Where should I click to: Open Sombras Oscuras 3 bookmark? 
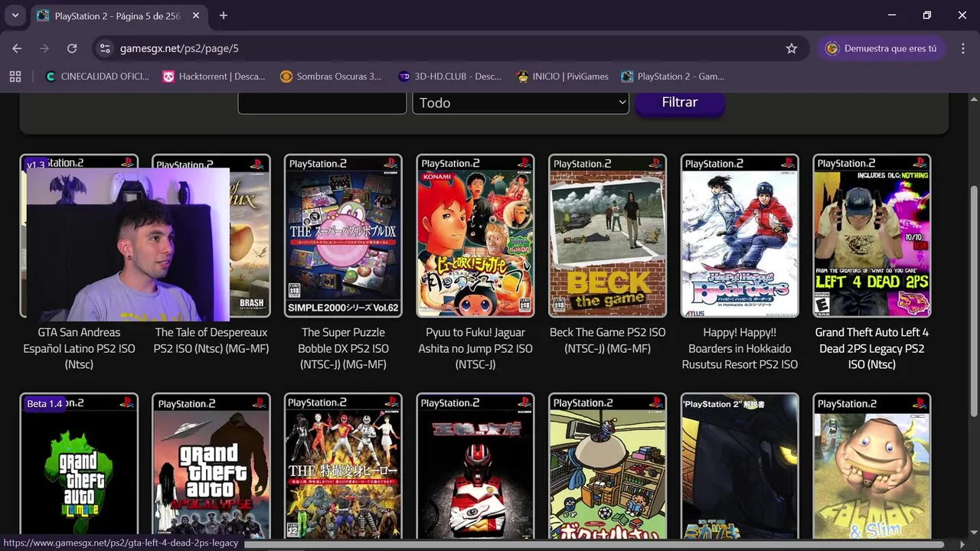pos(331,77)
